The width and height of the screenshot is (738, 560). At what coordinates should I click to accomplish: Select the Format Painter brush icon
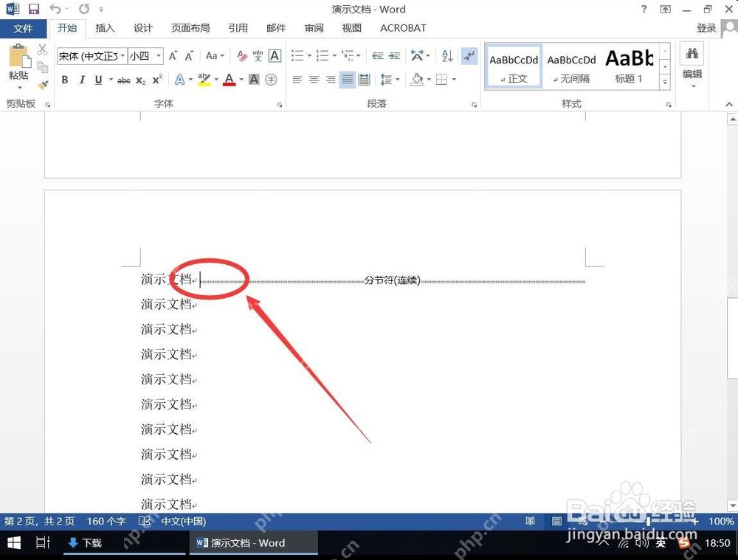[x=43, y=85]
